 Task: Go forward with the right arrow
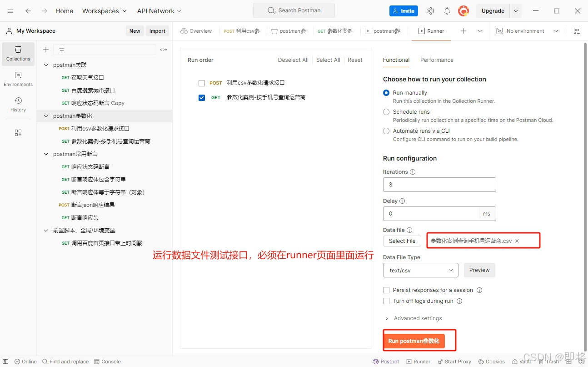point(45,11)
